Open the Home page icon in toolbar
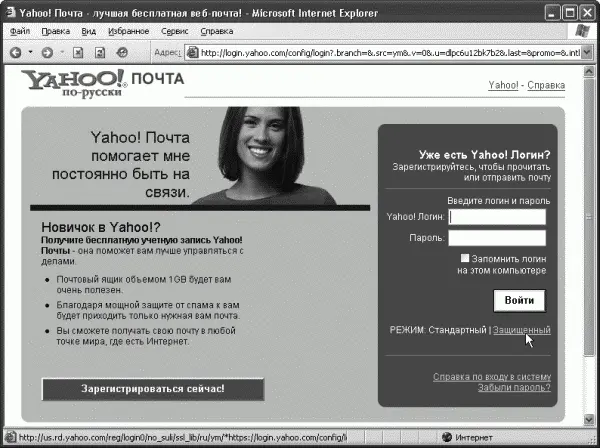The width and height of the screenshot is (600, 448). [x=122, y=52]
